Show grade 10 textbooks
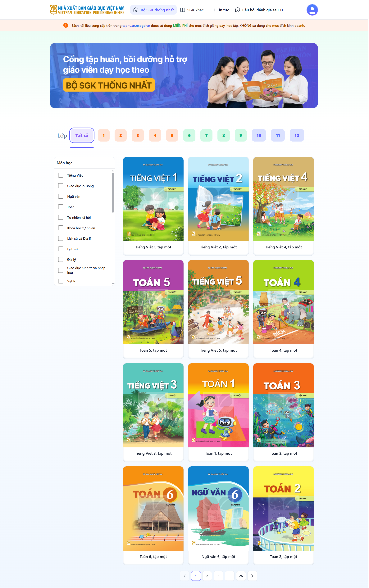Viewport: 369px width, 588px height. coord(259,135)
